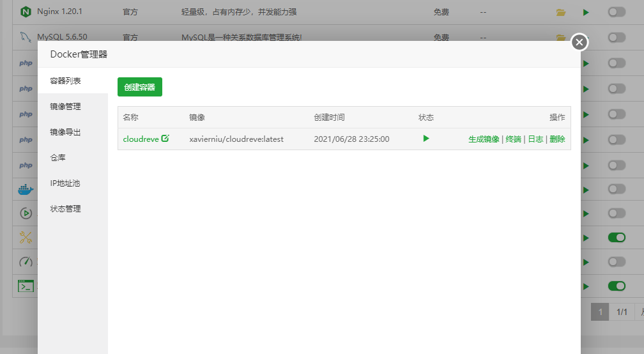
Task: Click the xavierniu/cloudreve:latest image text
Action: 236,139
